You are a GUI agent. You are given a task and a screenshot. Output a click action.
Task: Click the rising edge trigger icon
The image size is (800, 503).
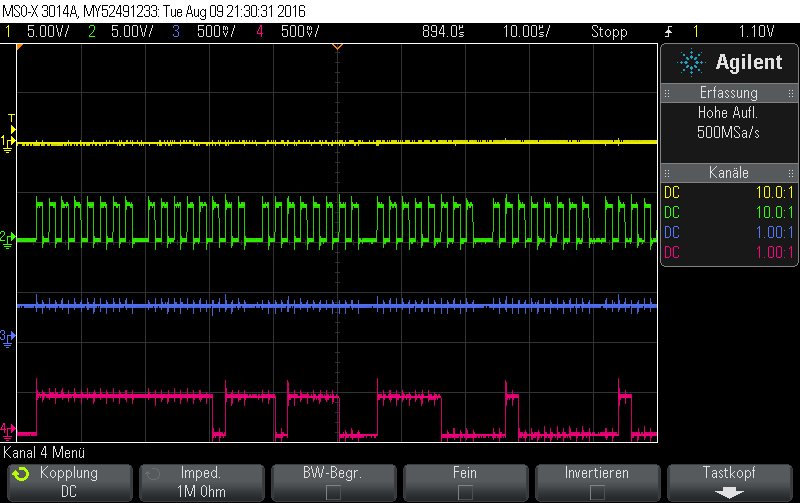tap(668, 32)
